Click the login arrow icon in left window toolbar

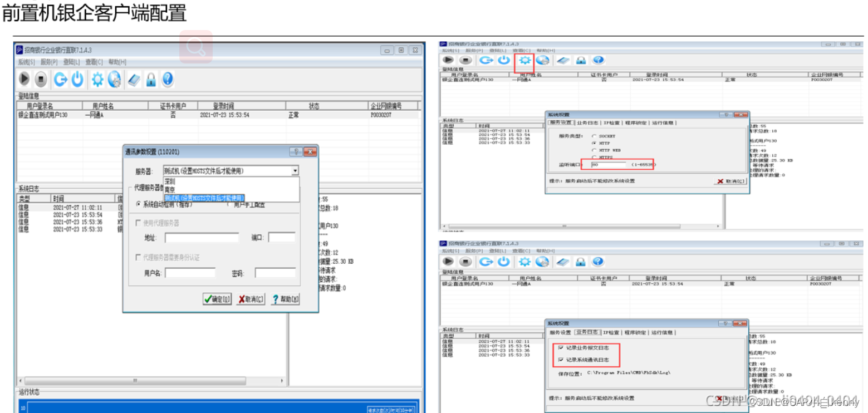tap(60, 80)
